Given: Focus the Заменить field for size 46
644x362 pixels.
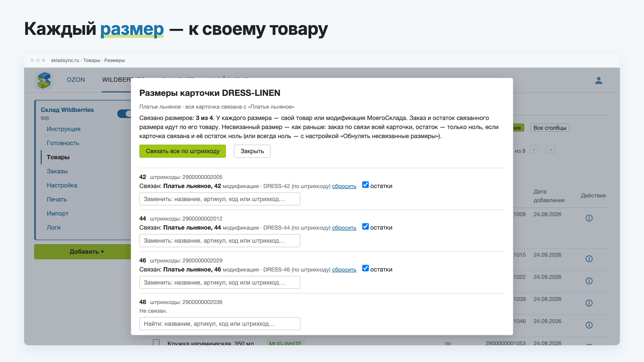Looking at the screenshot, I should (220, 283).
